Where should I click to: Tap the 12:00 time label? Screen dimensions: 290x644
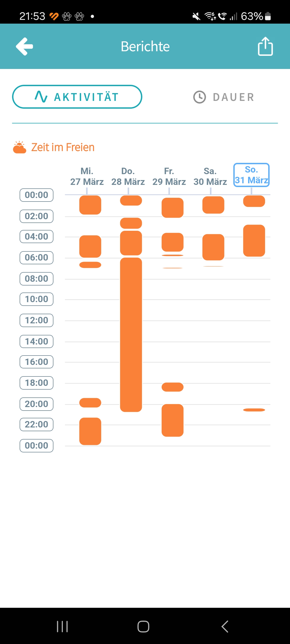click(x=37, y=320)
